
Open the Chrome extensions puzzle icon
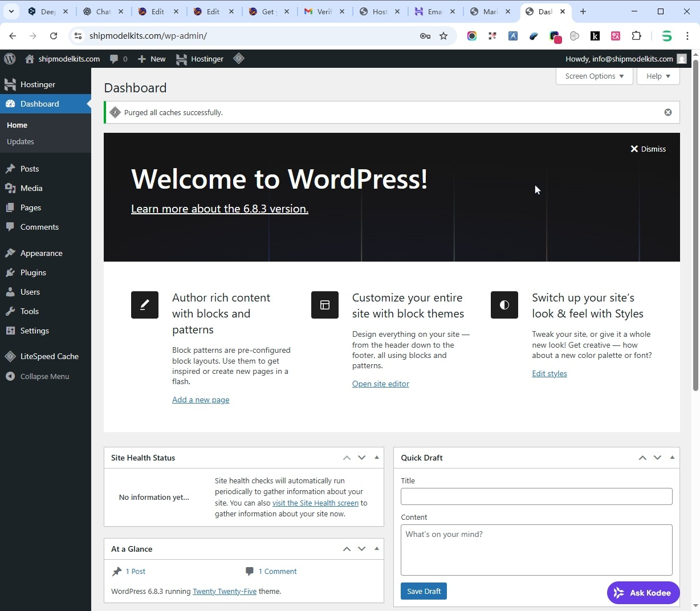[x=637, y=36]
